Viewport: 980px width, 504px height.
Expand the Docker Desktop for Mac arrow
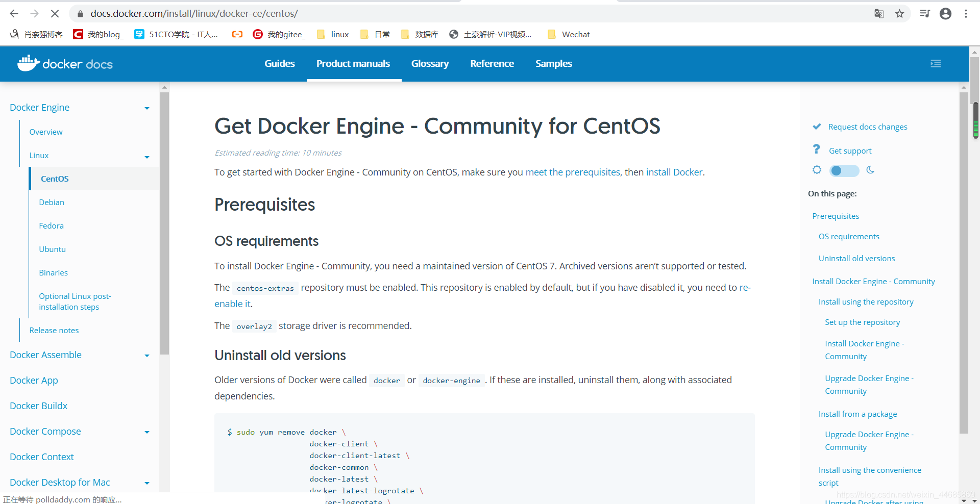click(x=147, y=483)
